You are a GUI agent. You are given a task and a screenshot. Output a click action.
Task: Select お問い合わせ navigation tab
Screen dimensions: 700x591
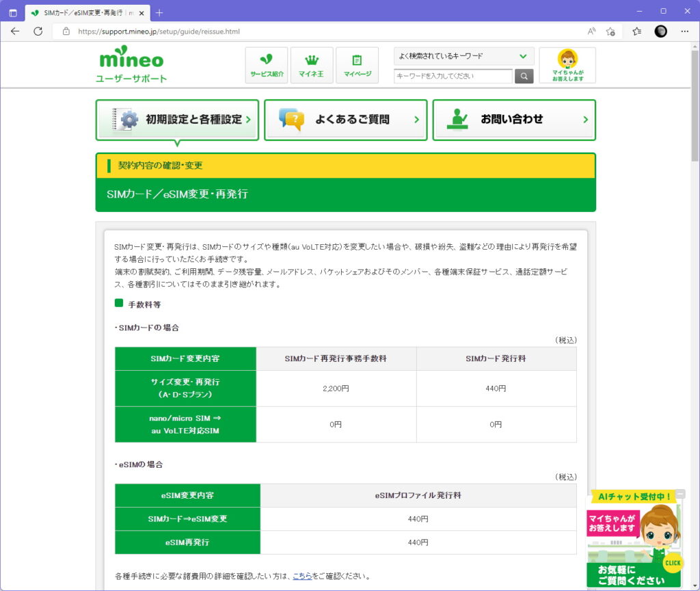click(514, 120)
